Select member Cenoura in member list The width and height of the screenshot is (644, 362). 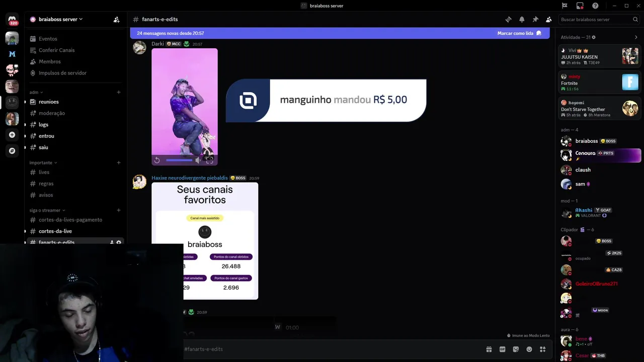[599, 155]
